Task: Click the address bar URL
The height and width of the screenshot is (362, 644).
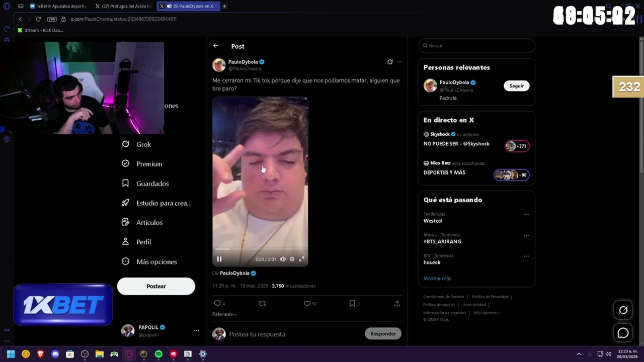Action: [123, 19]
